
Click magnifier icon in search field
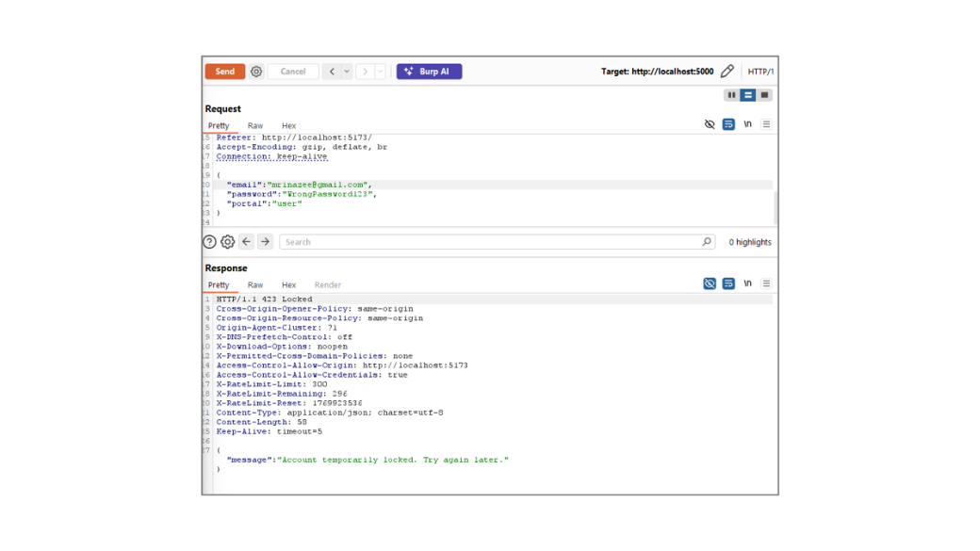(707, 241)
